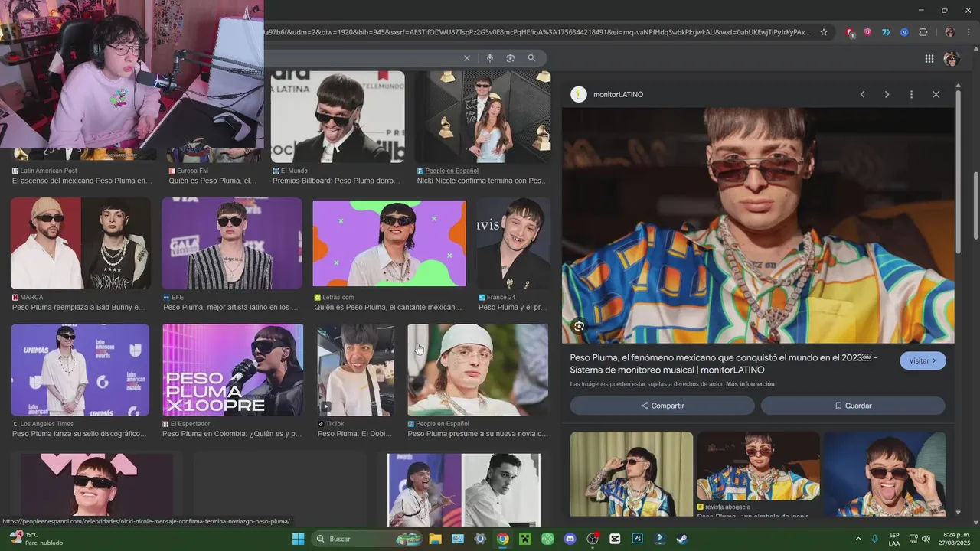Open the Chrome profile avatar in toolbar
The width and height of the screenshot is (980, 551).
949,32
